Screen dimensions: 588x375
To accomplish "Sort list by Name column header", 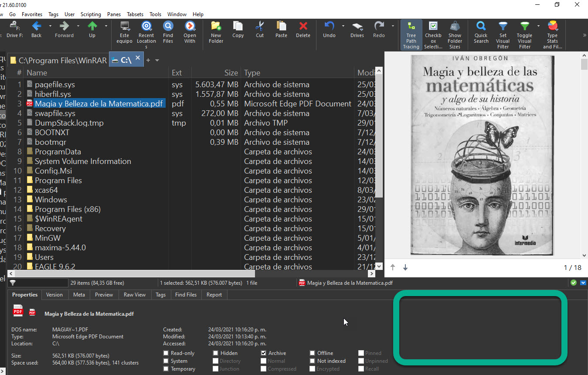I will pos(97,73).
